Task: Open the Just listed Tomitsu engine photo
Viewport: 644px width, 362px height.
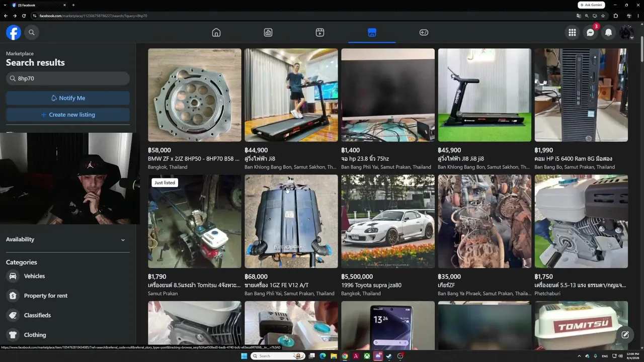Action: [x=195, y=221]
